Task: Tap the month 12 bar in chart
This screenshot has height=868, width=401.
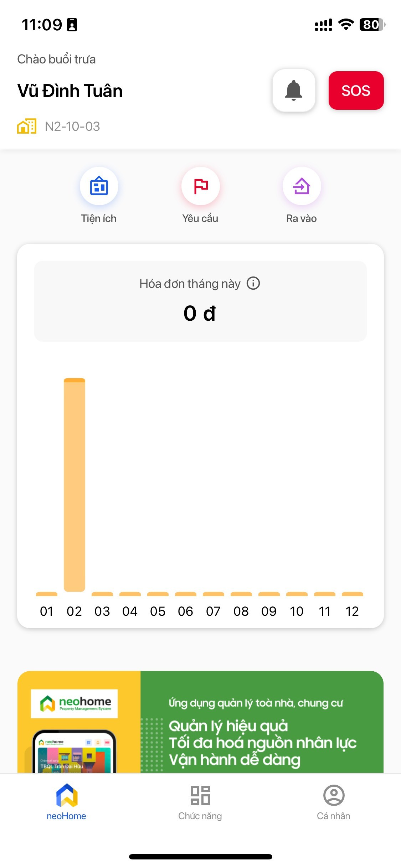Action: click(x=352, y=594)
